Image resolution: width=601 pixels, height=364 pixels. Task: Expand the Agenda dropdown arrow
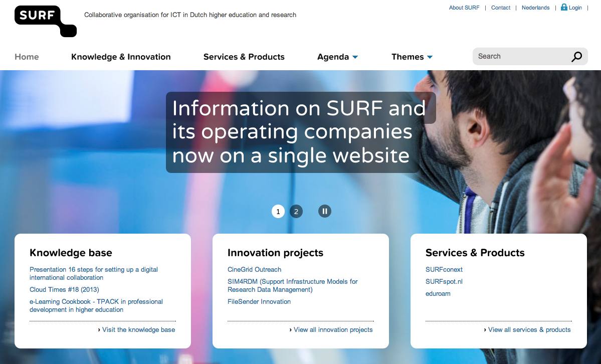tap(355, 57)
